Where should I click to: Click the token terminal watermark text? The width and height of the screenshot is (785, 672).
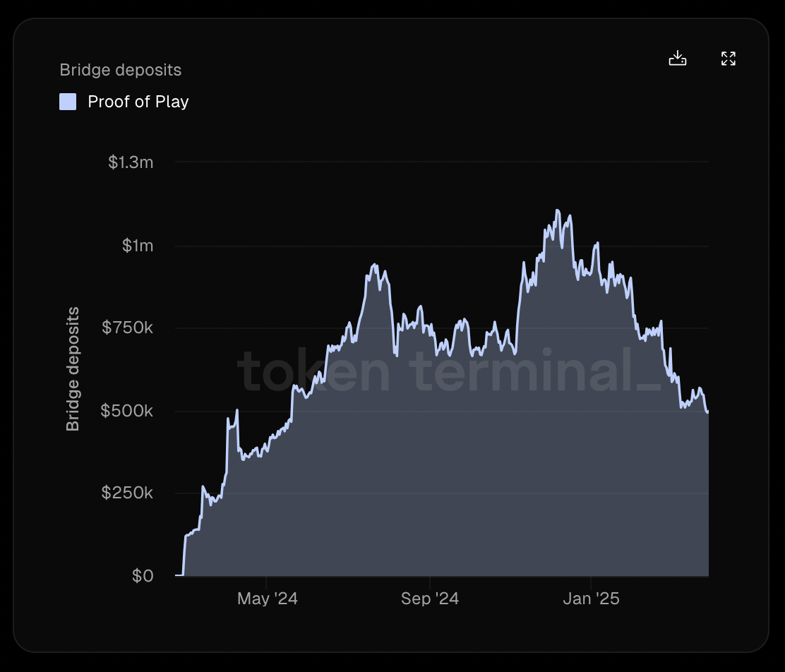click(x=450, y=371)
